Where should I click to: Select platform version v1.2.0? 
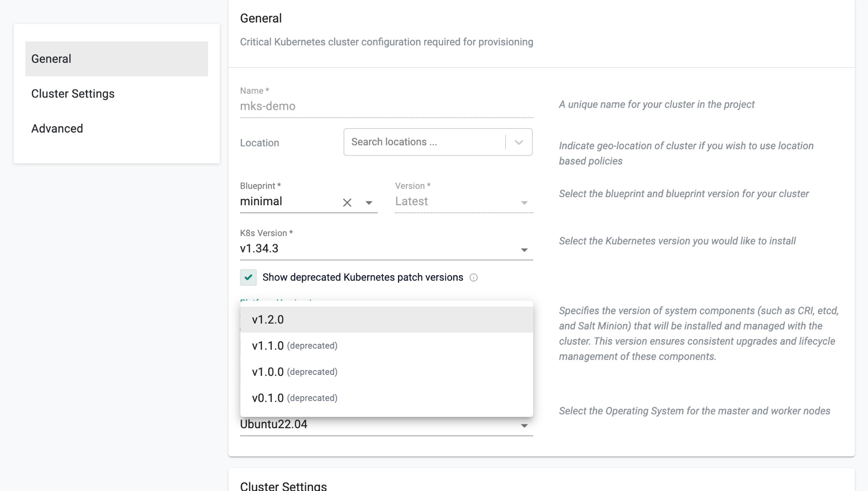(268, 320)
